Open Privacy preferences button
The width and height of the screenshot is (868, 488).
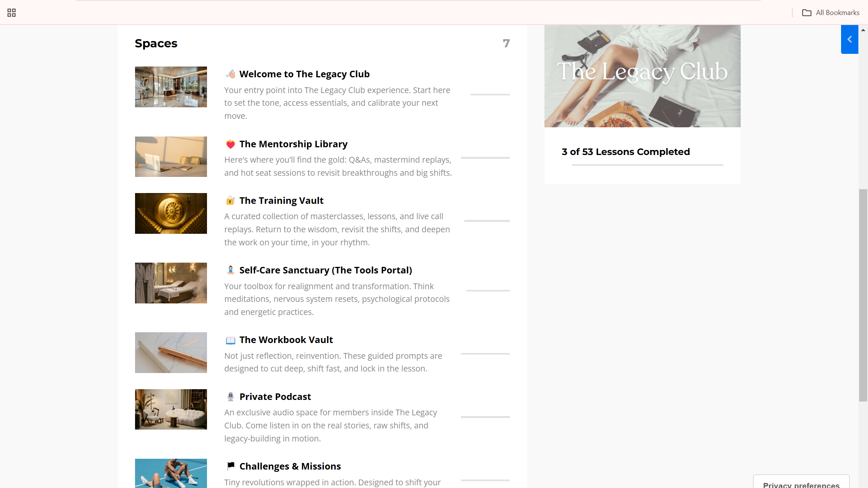[801, 483]
